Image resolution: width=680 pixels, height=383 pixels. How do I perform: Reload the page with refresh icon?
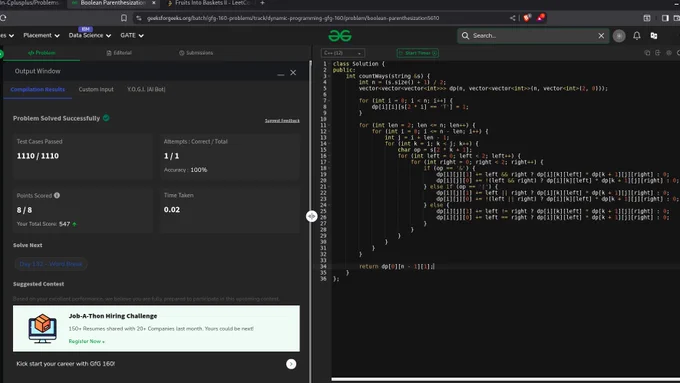click(x=3, y=18)
